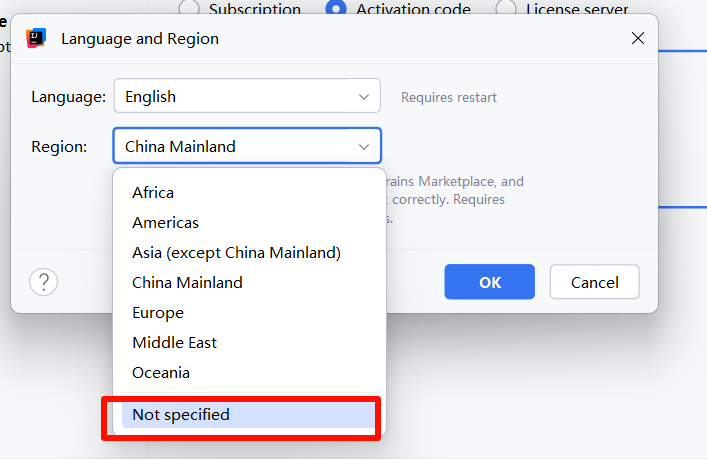
Task: Close the Language and Region dialog
Action: [638, 39]
